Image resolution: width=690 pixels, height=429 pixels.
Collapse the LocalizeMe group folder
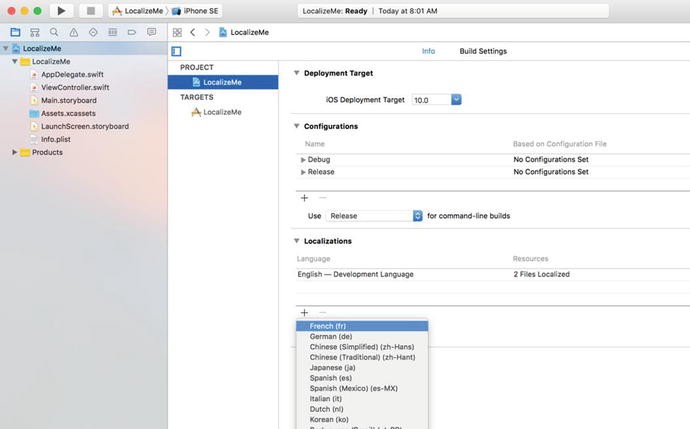pyautogui.click(x=15, y=61)
